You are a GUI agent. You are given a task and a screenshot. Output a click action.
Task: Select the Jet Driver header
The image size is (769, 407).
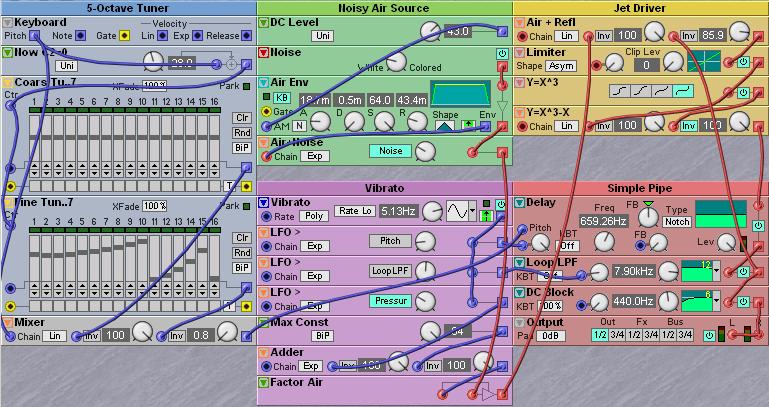coord(640,8)
